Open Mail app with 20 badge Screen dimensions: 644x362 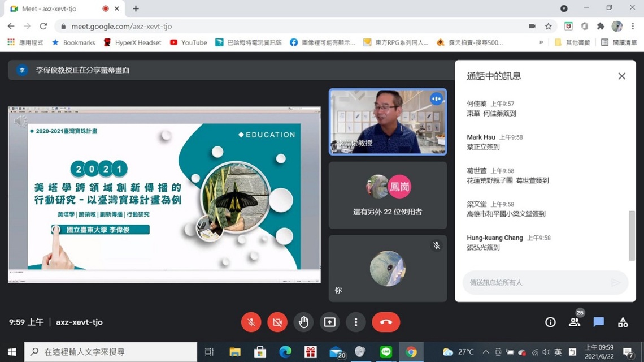(x=337, y=352)
